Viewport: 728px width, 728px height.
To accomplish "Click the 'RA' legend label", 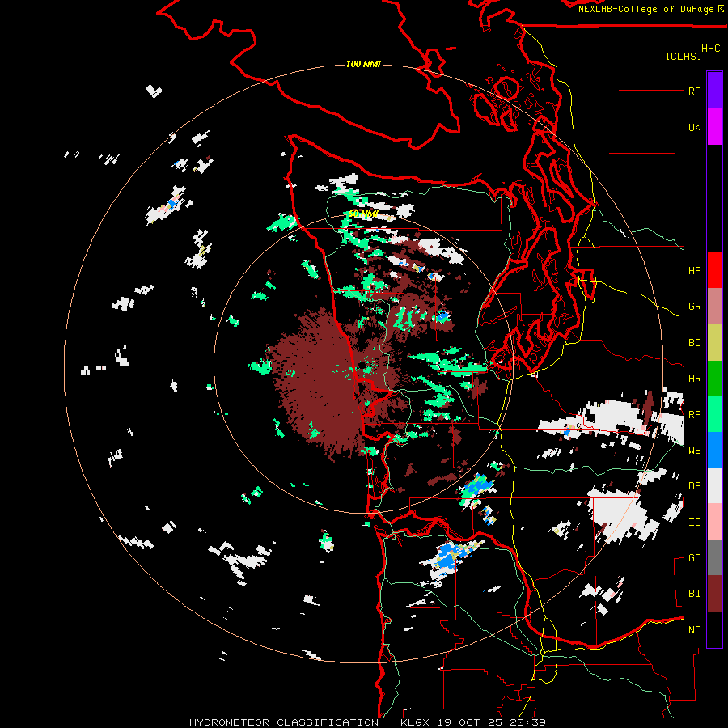I will coord(694,414).
